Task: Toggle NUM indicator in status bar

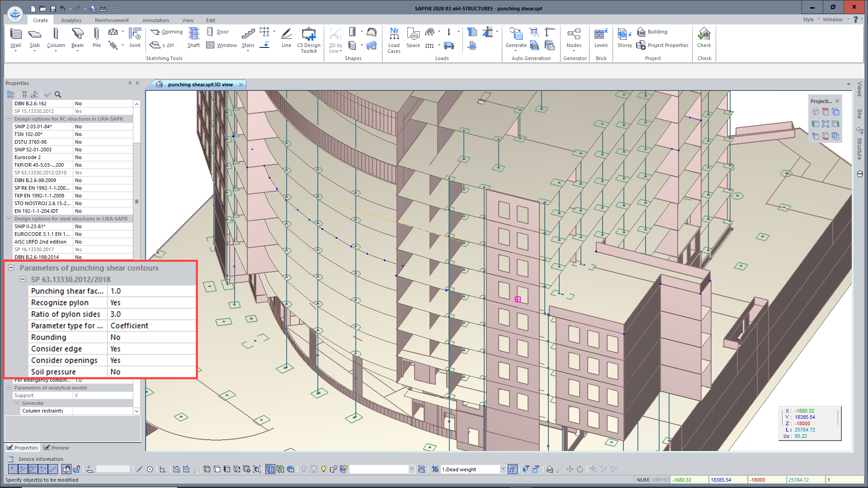Action: (x=642, y=480)
